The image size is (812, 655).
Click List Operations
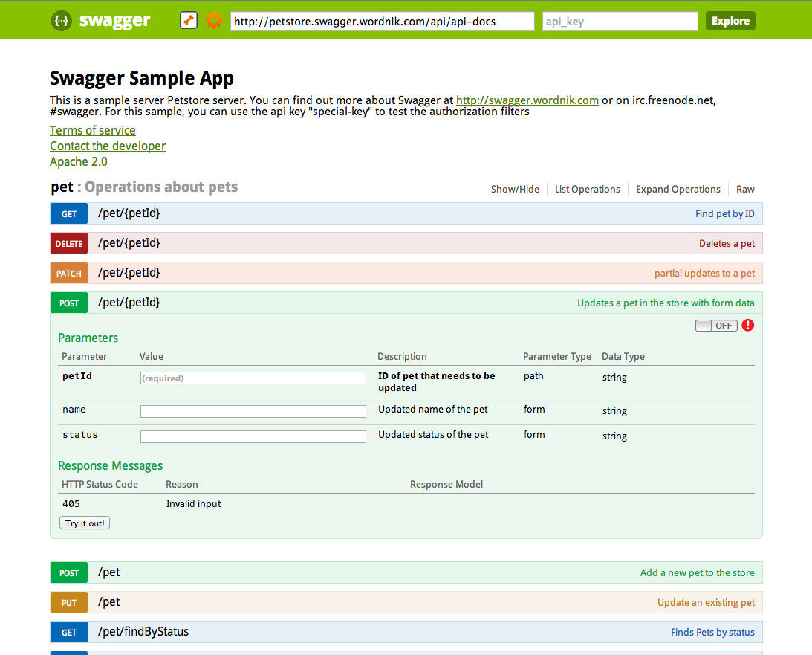[x=587, y=189]
